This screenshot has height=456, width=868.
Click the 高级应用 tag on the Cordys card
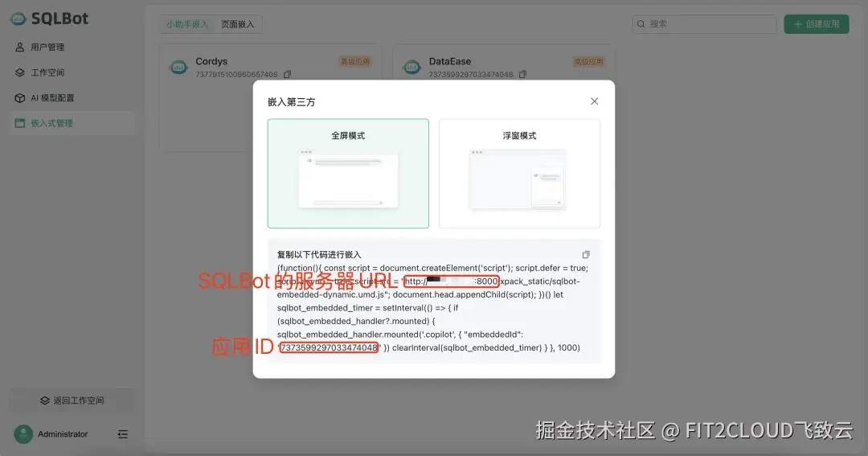pyautogui.click(x=355, y=61)
